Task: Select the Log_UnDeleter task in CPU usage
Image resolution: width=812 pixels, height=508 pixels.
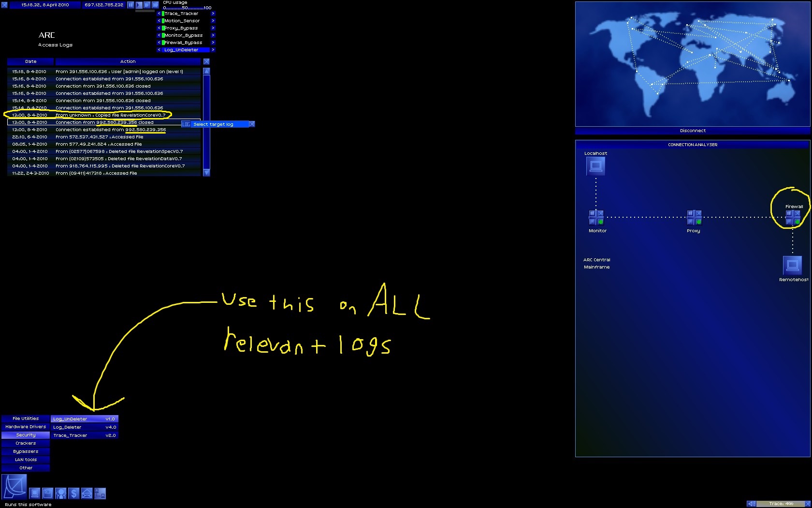Action: coord(186,50)
